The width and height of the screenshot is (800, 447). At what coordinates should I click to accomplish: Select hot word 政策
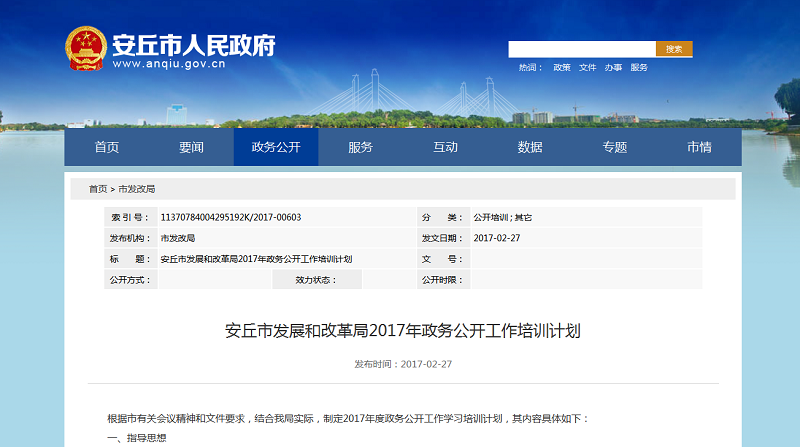(562, 67)
